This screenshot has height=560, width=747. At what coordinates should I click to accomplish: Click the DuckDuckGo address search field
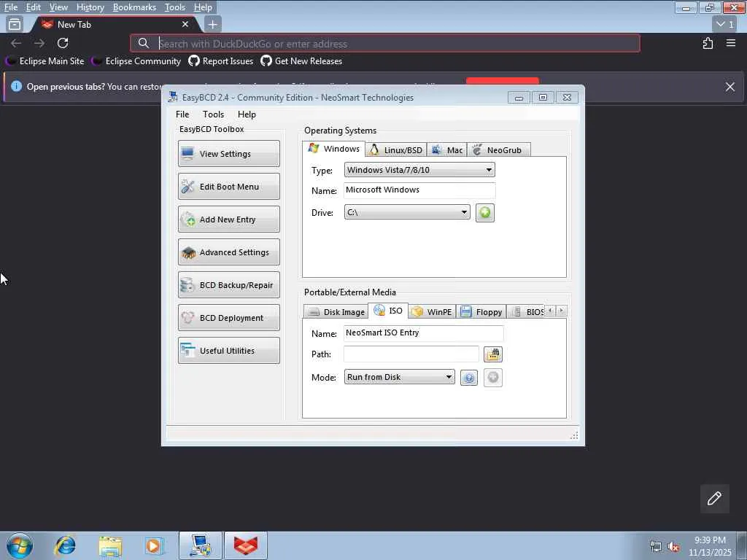coord(385,44)
